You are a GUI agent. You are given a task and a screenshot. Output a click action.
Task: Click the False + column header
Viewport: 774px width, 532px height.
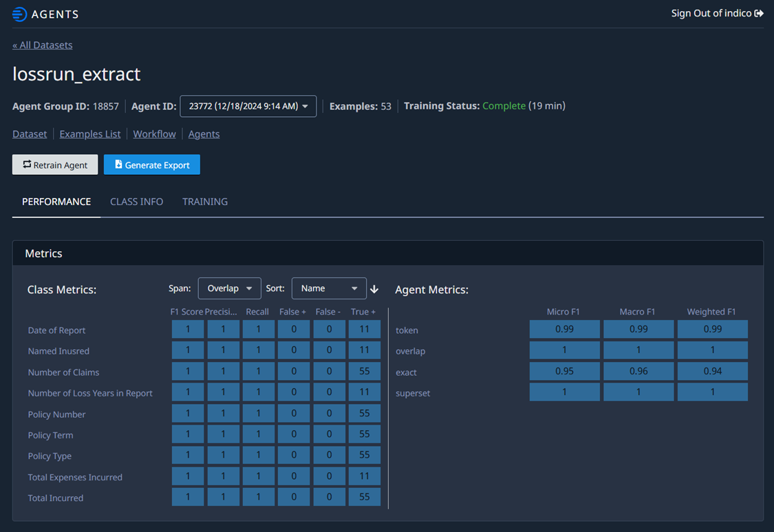tap(292, 312)
